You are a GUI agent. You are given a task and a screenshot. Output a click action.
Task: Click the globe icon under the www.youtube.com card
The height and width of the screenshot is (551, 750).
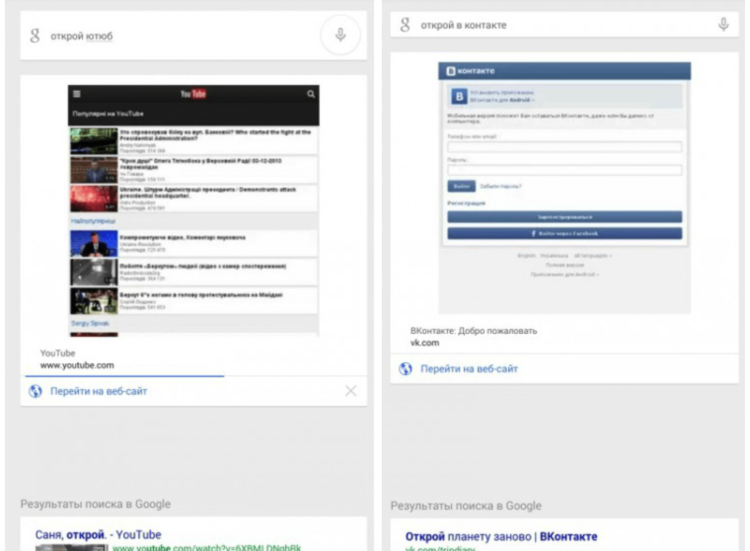point(35,391)
